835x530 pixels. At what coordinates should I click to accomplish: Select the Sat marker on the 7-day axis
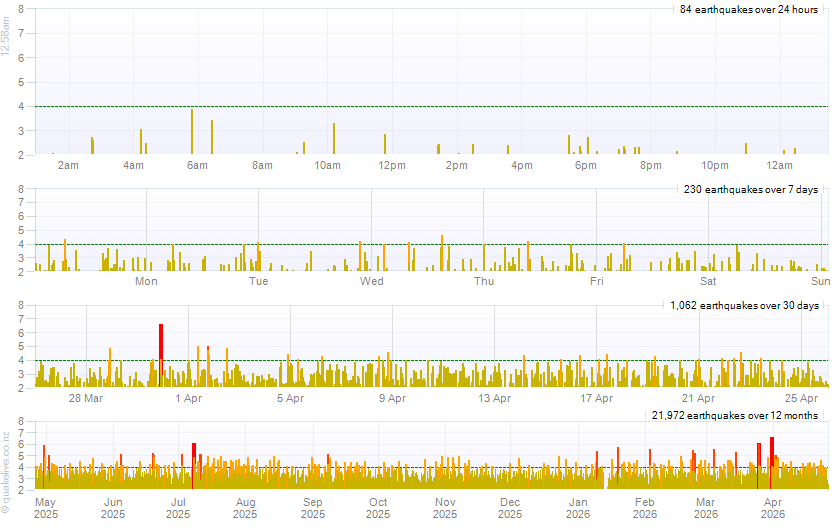[709, 282]
